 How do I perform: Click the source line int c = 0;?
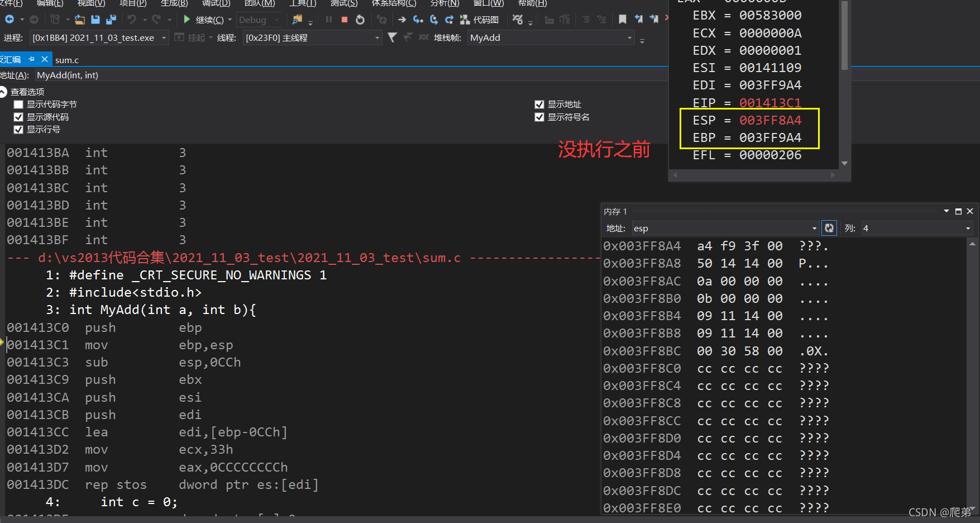[x=139, y=502]
